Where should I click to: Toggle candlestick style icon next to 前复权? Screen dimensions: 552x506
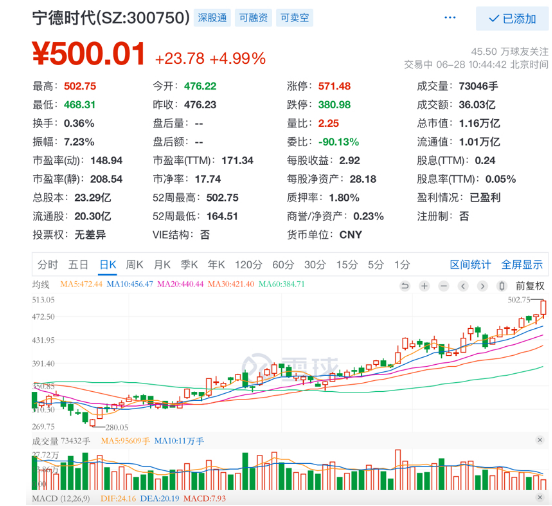(502, 286)
